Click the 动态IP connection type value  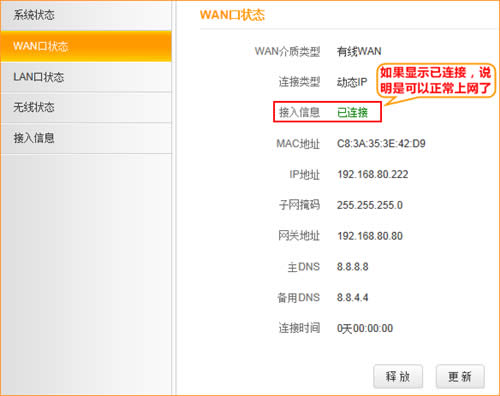pyautogui.click(x=352, y=82)
